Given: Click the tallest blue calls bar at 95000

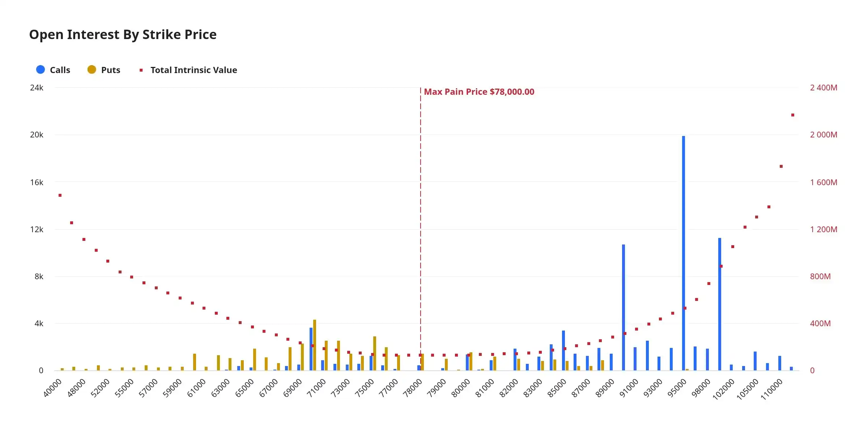Looking at the screenshot, I should (684, 253).
